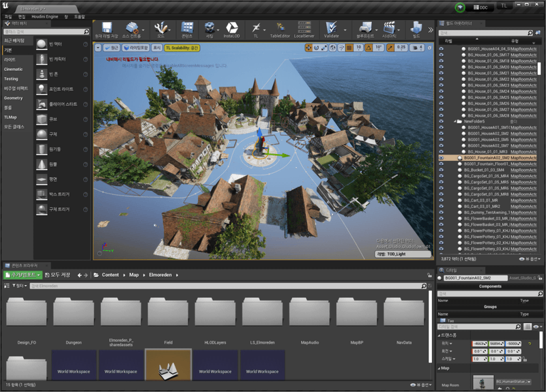Toggle eye icon for BG_Cart_03_01_MR actor

click(441, 200)
